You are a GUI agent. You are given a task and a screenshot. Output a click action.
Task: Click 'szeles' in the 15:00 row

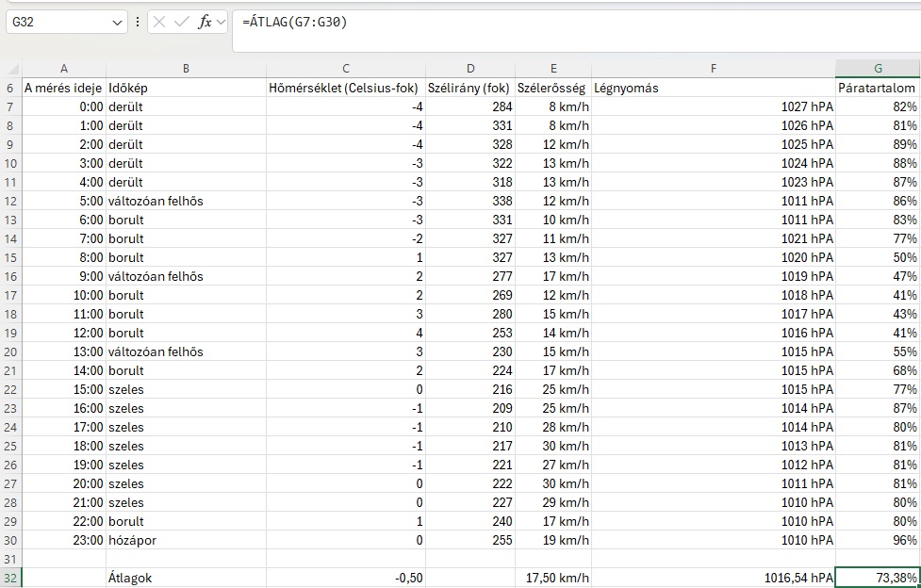(186, 389)
